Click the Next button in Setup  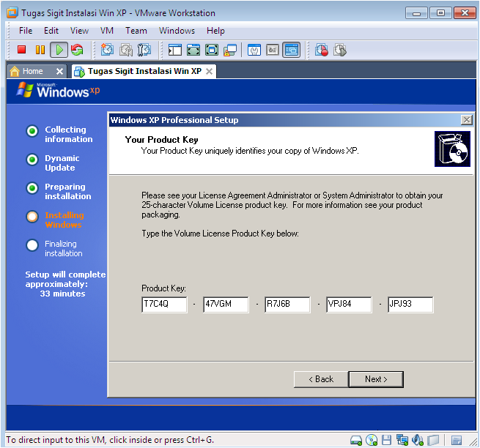coord(376,379)
